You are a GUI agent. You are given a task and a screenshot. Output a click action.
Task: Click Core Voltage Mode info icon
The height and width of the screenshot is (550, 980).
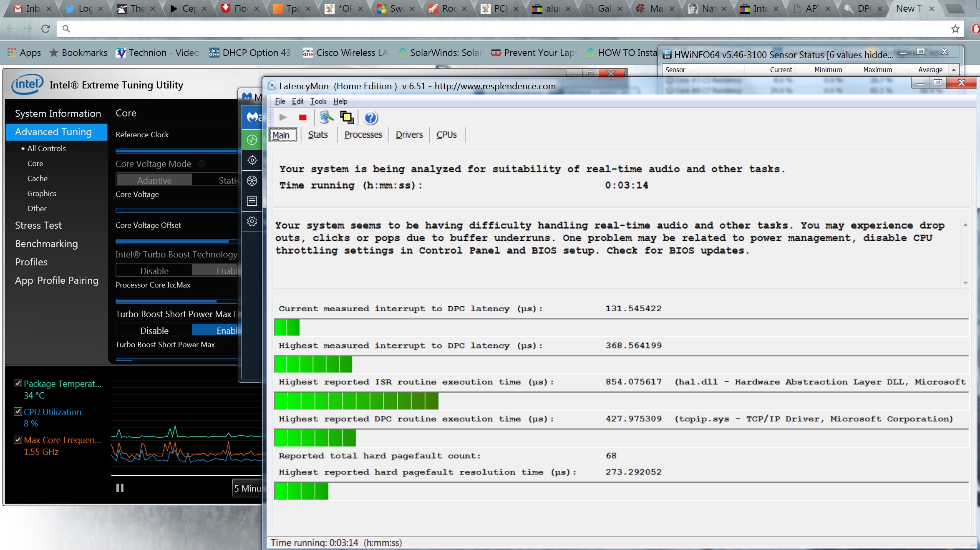(202, 164)
